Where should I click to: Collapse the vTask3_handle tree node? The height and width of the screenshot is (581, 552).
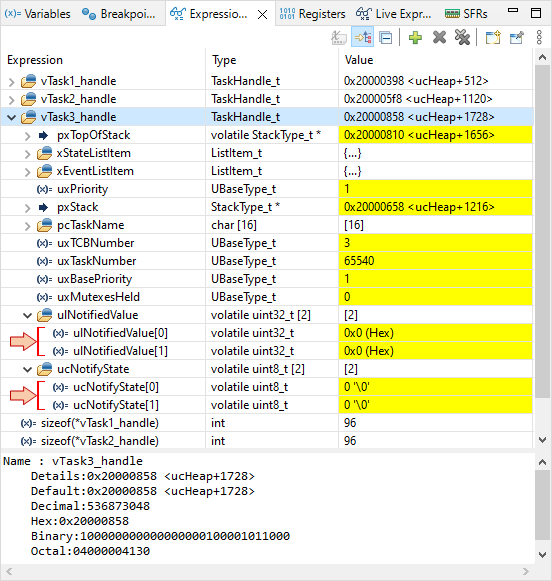tap(11, 117)
